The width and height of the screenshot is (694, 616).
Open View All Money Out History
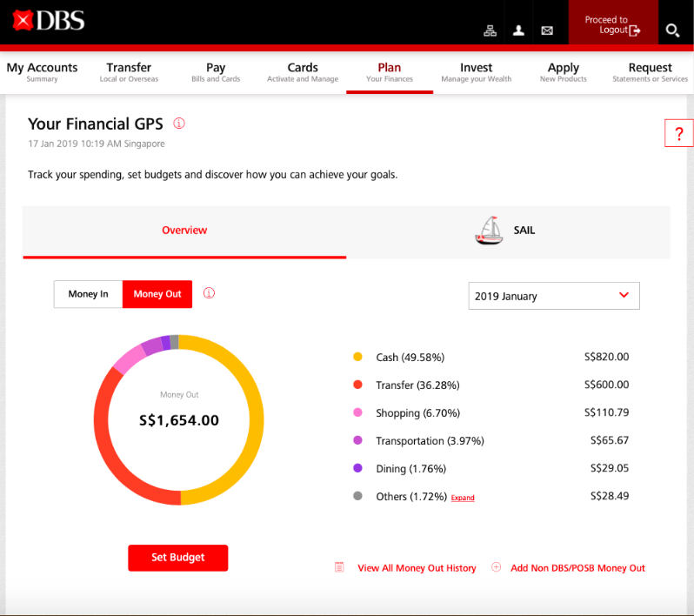(417, 568)
